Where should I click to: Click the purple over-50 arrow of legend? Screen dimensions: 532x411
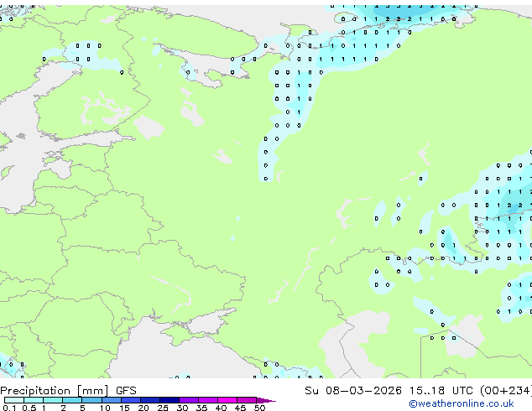(266, 400)
